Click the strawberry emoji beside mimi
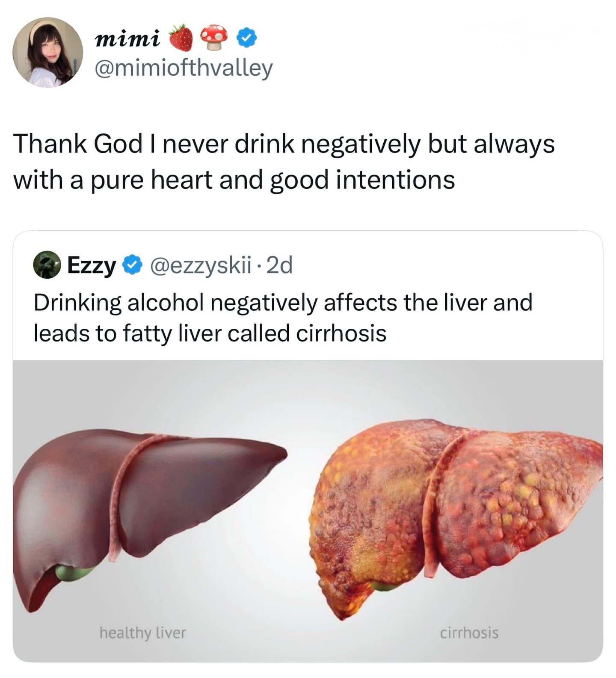616x678 pixels. [x=182, y=38]
